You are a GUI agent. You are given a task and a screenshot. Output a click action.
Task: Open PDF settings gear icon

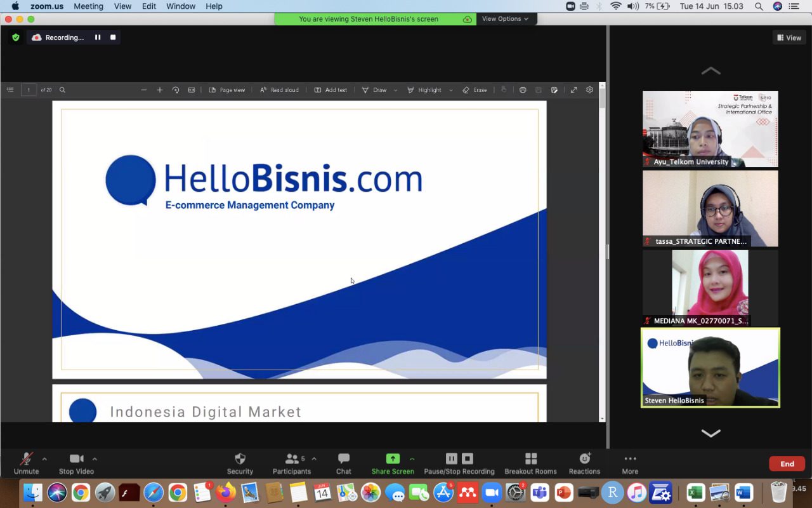coord(589,90)
